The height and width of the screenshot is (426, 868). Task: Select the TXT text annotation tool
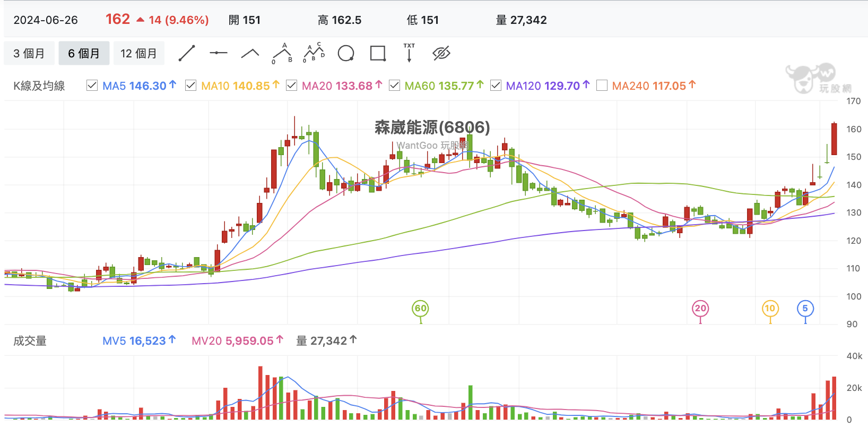click(409, 53)
